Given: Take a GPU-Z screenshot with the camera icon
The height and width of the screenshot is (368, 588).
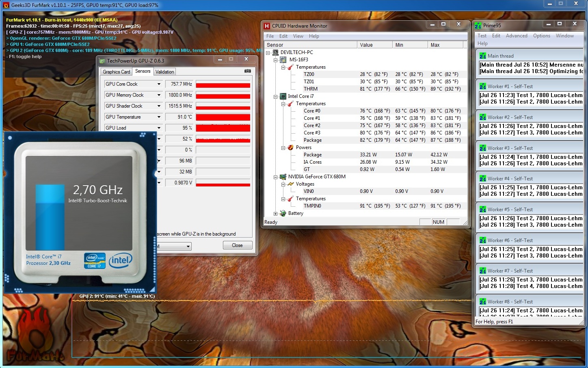Looking at the screenshot, I should (247, 71).
